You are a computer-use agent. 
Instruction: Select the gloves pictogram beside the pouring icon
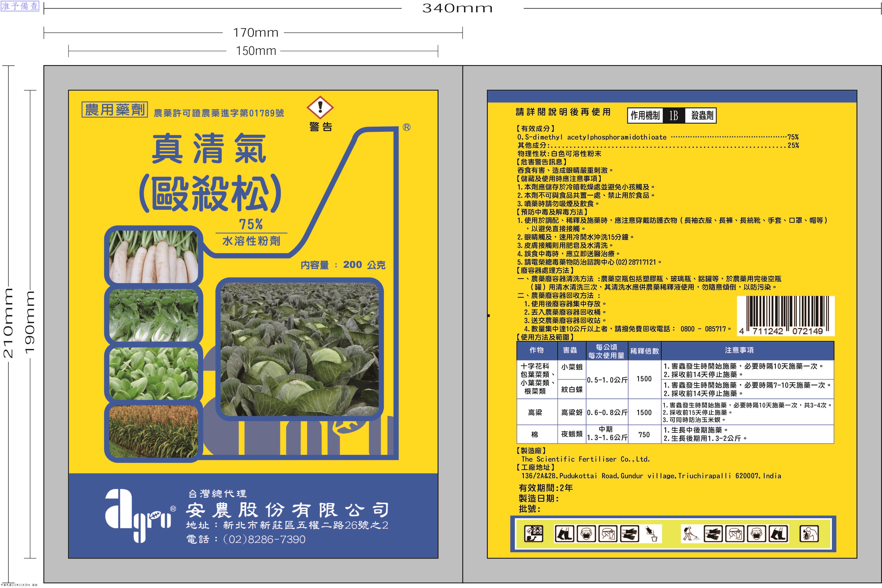[x=629, y=534]
